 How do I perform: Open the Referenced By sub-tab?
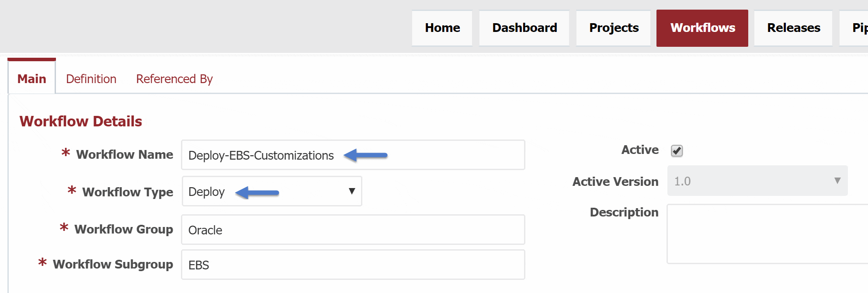(x=174, y=79)
